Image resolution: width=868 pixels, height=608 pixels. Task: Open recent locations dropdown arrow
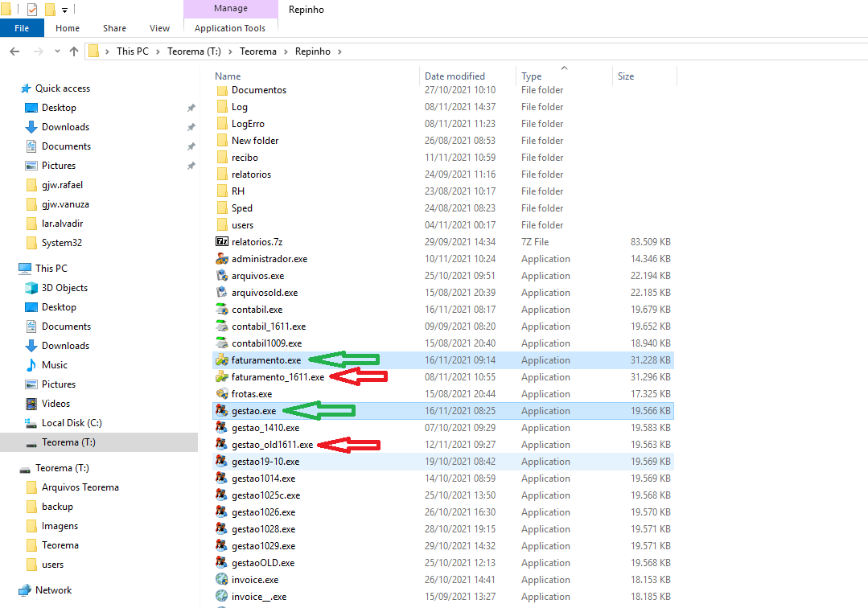[57, 51]
